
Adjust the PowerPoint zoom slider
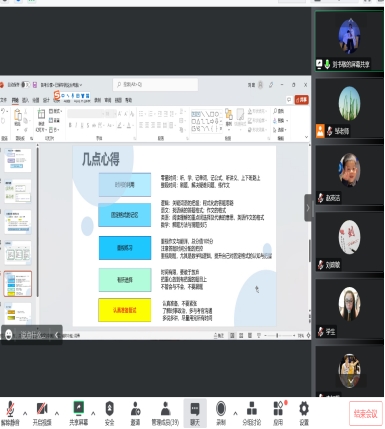click(x=277, y=336)
